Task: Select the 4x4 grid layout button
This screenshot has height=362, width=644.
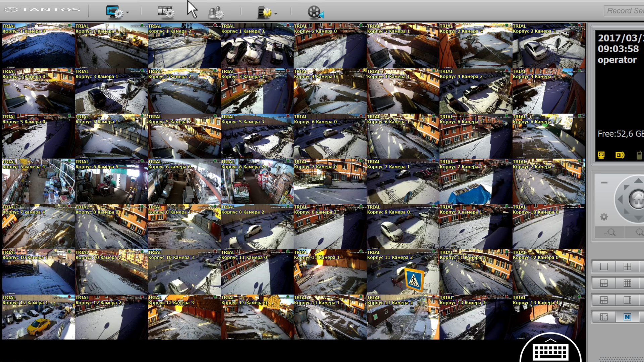Action: click(627, 283)
